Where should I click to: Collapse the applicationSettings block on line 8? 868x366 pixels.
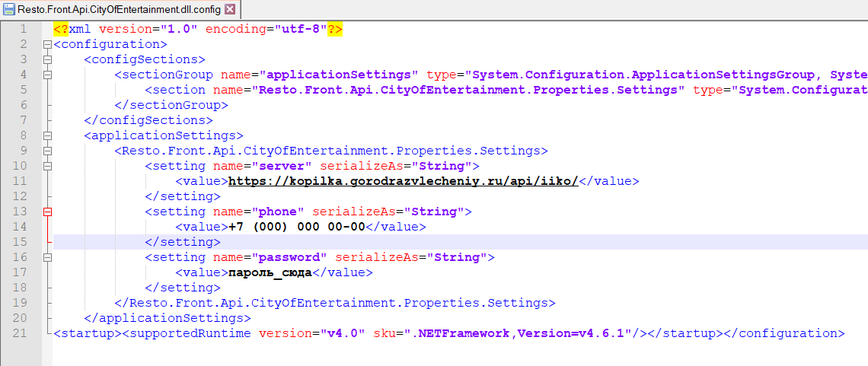(x=47, y=135)
